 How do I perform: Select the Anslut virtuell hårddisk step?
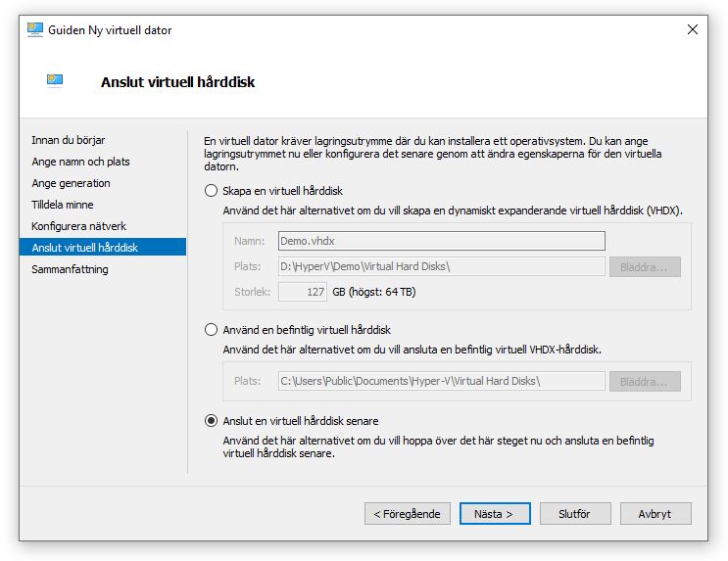pos(103,248)
